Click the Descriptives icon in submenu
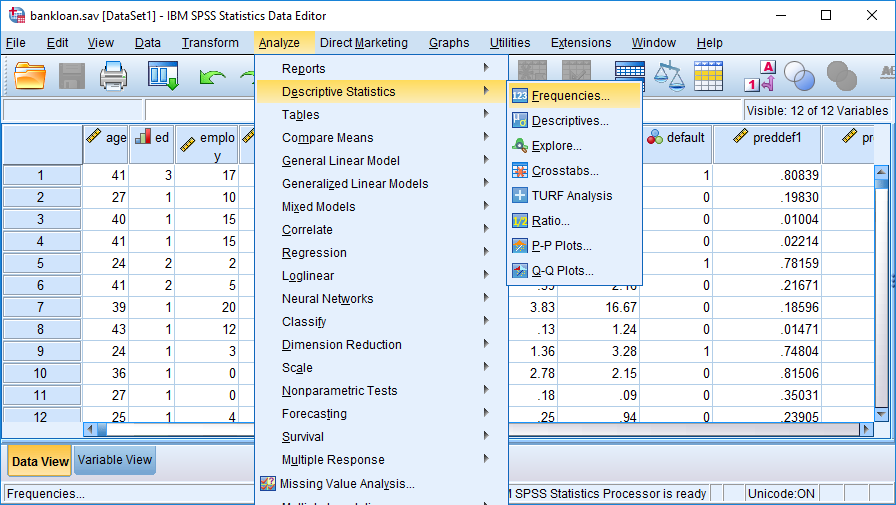 coord(519,121)
